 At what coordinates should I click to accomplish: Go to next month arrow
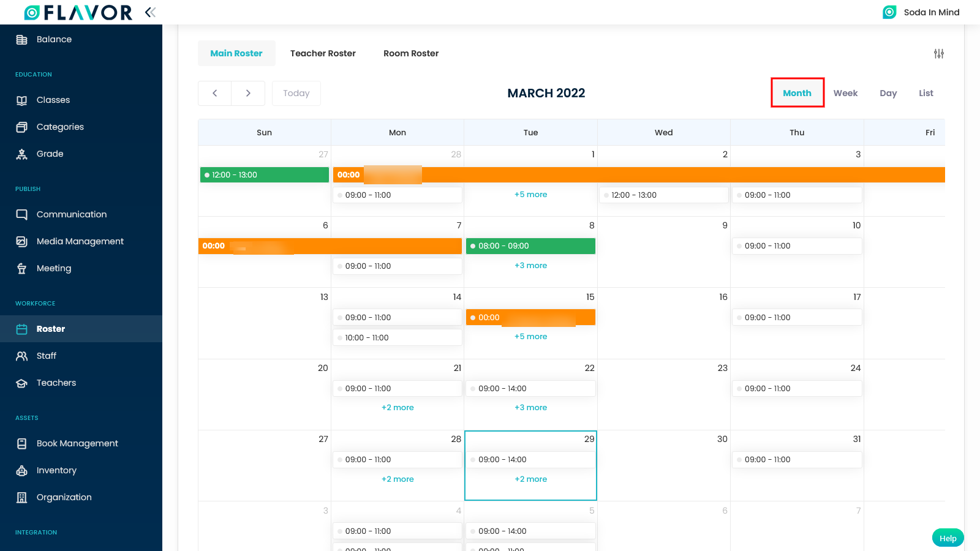tap(248, 93)
